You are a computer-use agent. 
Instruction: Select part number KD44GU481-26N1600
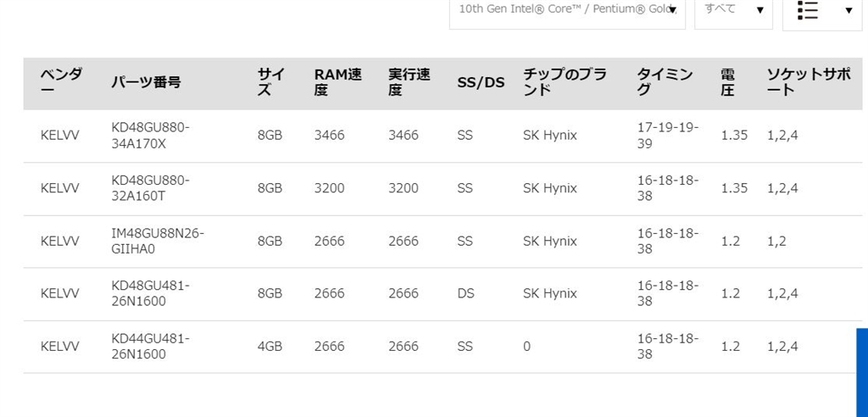[x=151, y=346]
